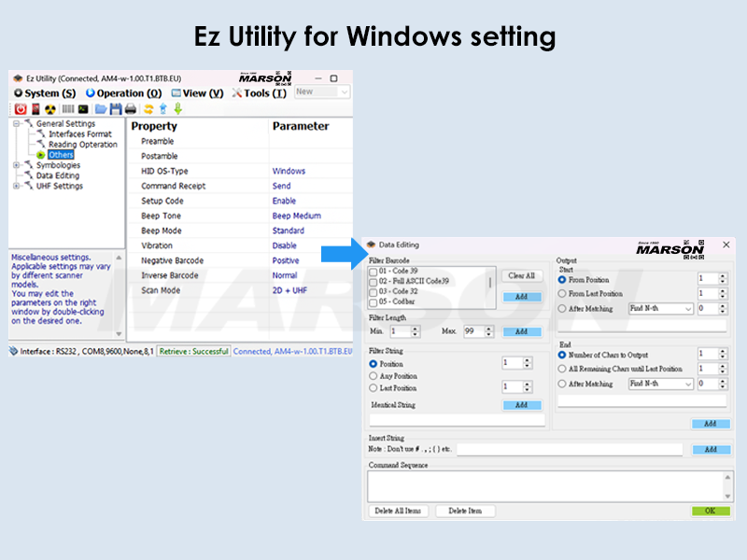Select Filter String Any Position radio
747x560 pixels.
coord(373,376)
